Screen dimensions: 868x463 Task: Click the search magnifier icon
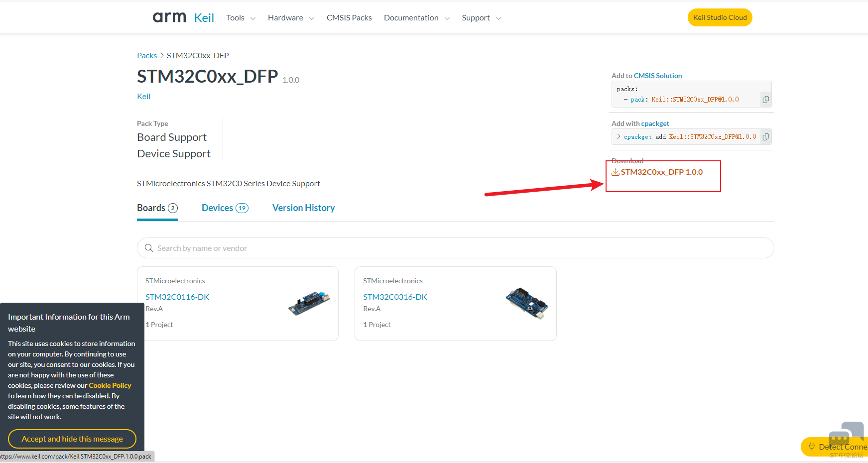149,248
